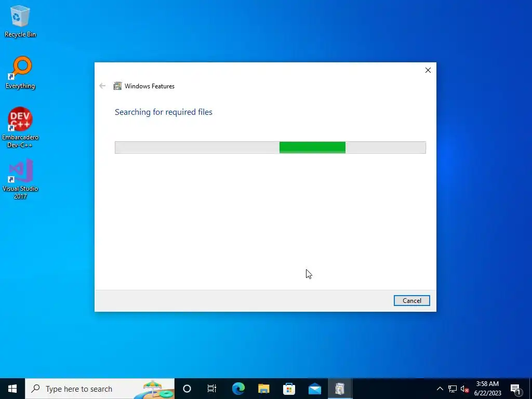Open the notification Action Center
Screen dimensions: 532x399
[515, 389]
